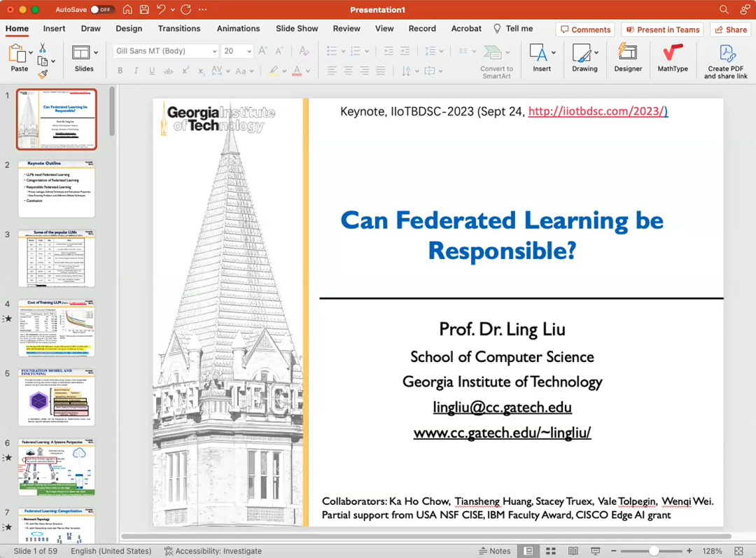Click Accessibility: Investigate in status bar
The height and width of the screenshot is (558, 756).
click(x=213, y=551)
